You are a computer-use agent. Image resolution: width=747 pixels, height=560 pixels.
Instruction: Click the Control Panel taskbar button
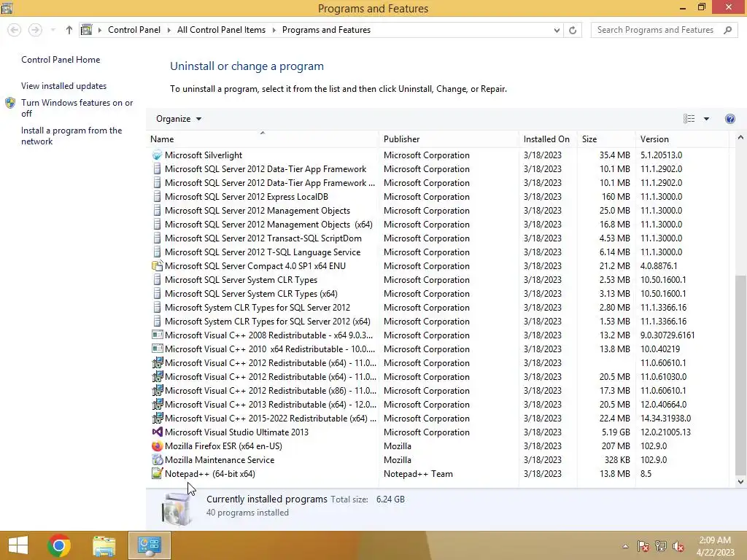pyautogui.click(x=149, y=545)
